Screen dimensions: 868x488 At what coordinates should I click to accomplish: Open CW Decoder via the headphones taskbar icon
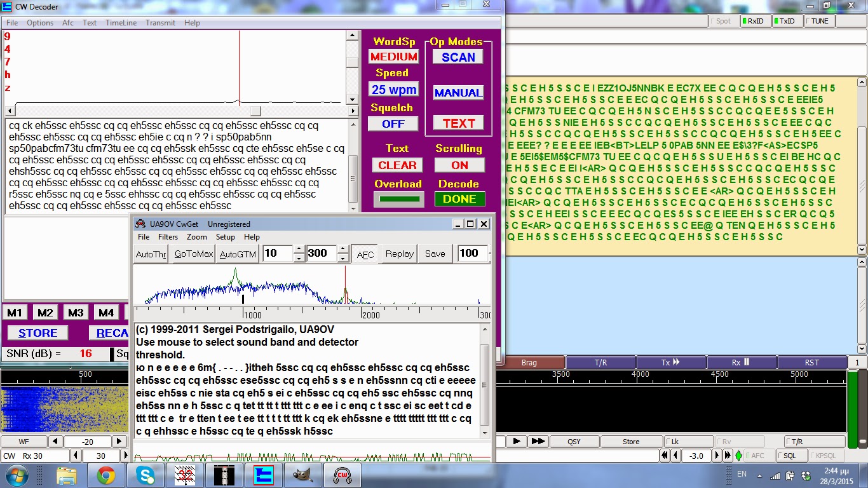(x=342, y=475)
